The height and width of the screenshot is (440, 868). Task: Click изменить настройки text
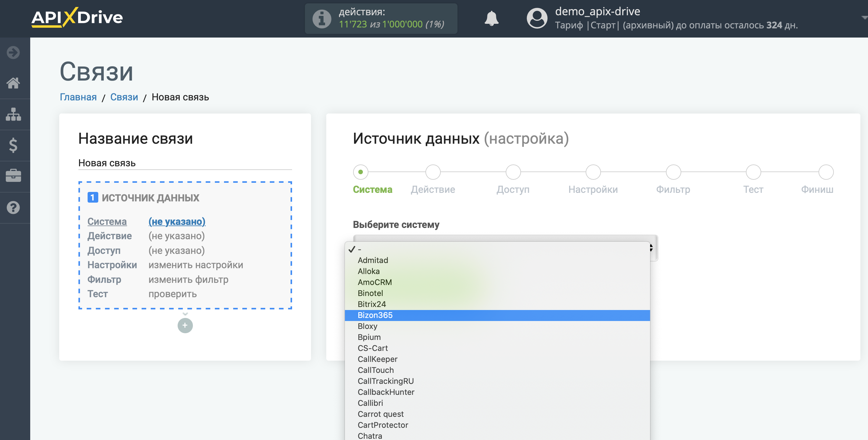[x=196, y=265]
